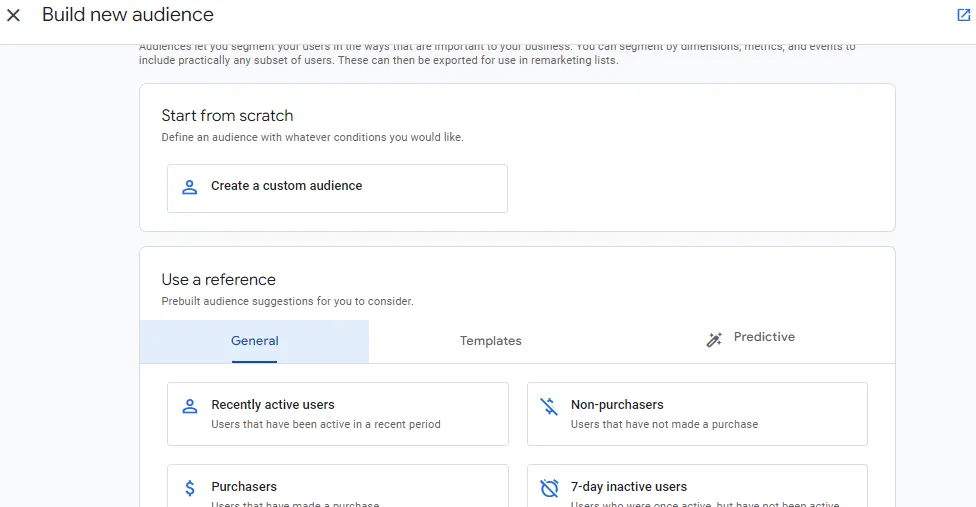The height and width of the screenshot is (507, 976).
Task: Click the 'Start from scratch' heading
Action: click(227, 116)
